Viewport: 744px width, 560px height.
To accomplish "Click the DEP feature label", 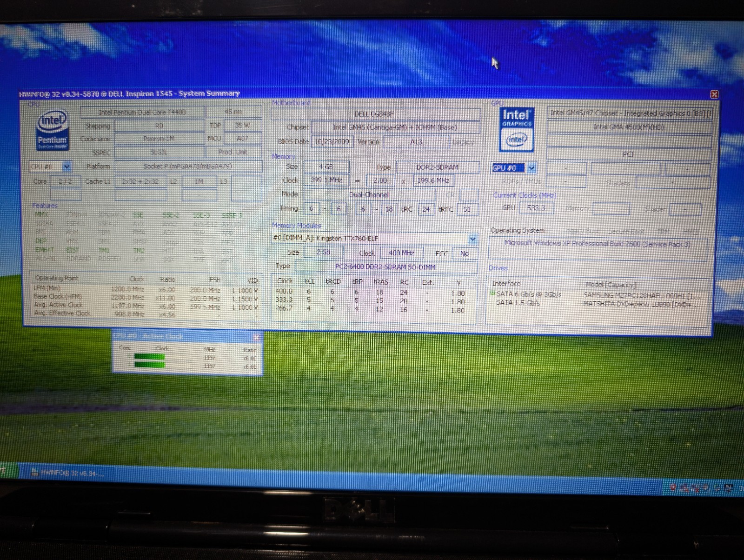I will click(41, 241).
